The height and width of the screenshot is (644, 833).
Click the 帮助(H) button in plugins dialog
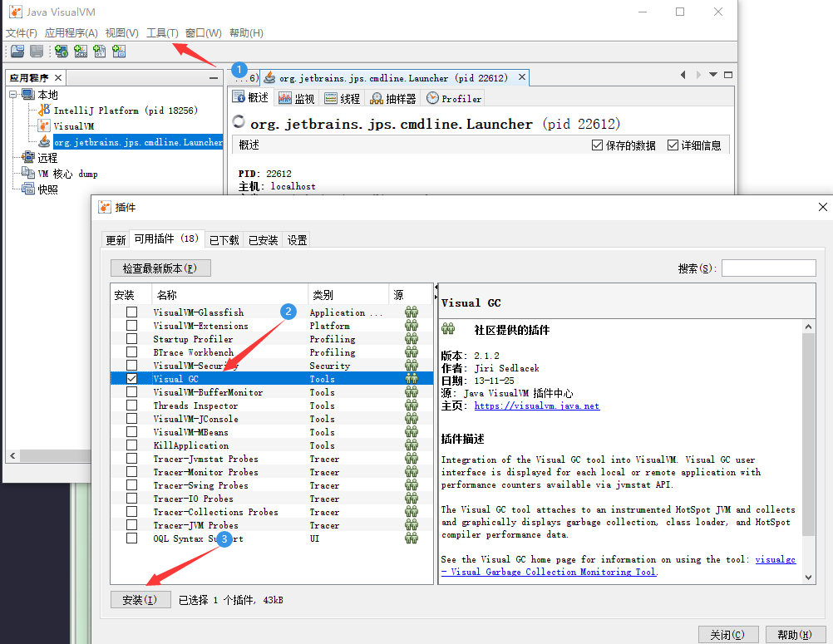[x=795, y=634]
